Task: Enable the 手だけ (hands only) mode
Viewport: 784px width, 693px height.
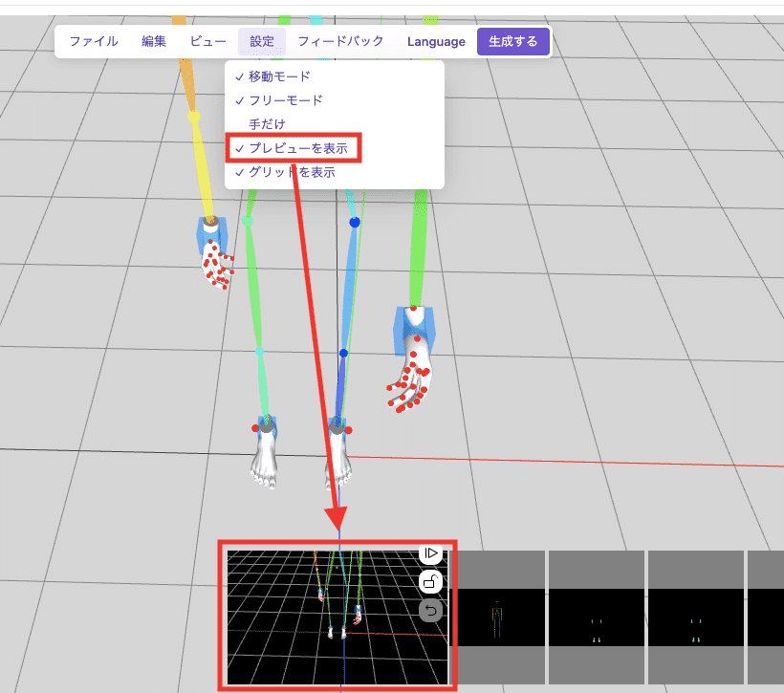Action: tap(269, 123)
